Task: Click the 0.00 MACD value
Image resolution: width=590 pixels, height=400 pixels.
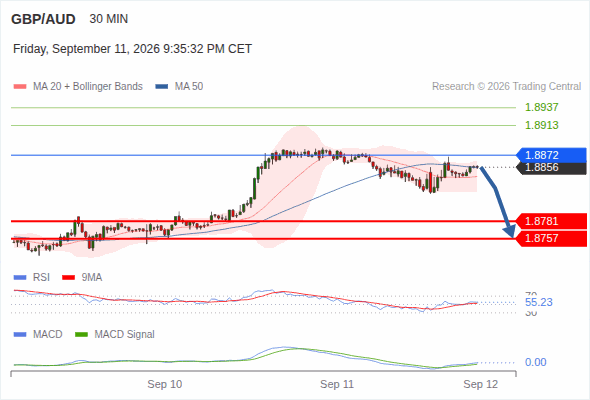Action: 535,362
